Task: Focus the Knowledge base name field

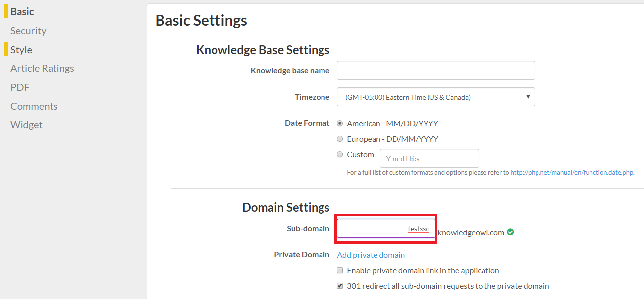Action: (x=435, y=70)
